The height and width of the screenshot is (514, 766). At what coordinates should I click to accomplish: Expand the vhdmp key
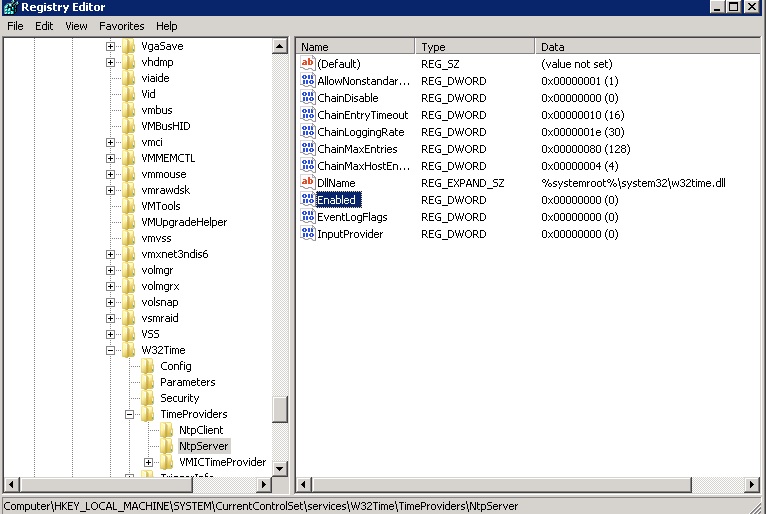tap(110, 63)
